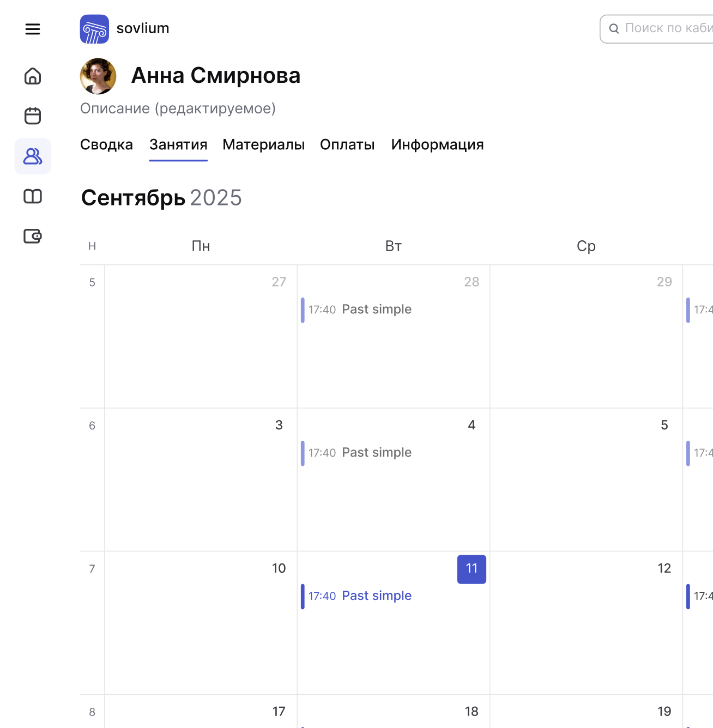Edit the Описание description text

coord(178,108)
